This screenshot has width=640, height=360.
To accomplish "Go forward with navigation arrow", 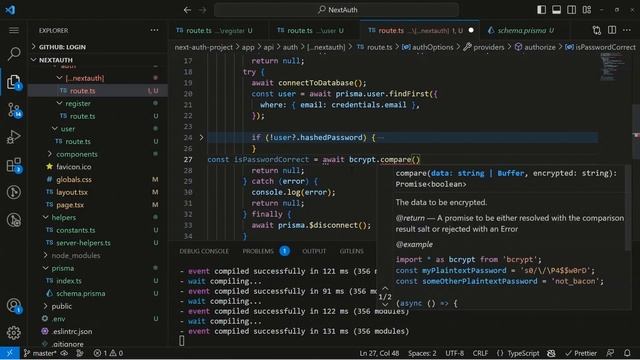I will (x=202, y=10).
